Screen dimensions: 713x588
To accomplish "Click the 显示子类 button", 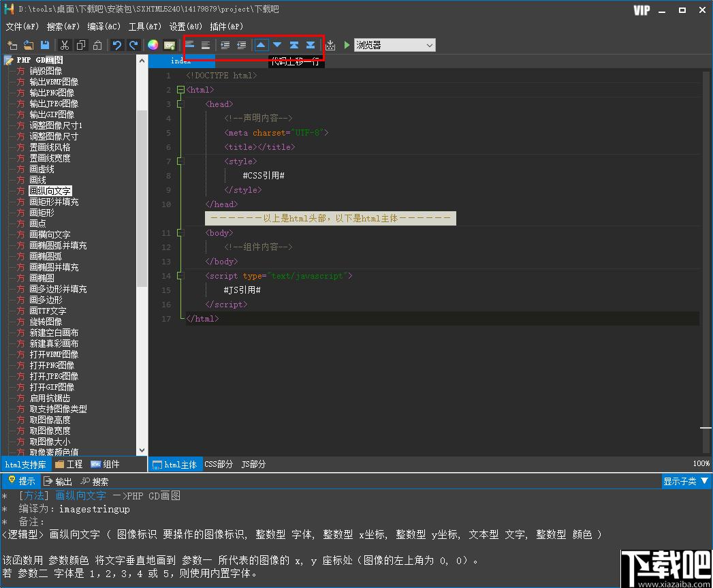I will [x=686, y=481].
